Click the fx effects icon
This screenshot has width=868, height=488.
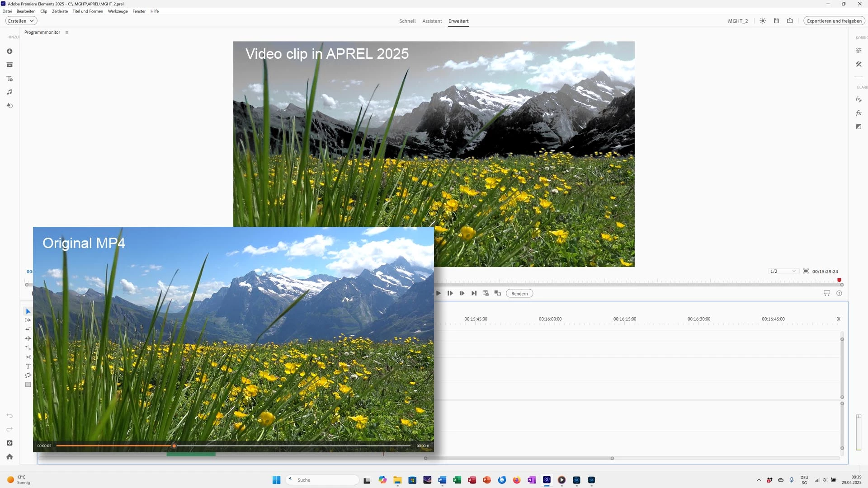click(x=859, y=113)
